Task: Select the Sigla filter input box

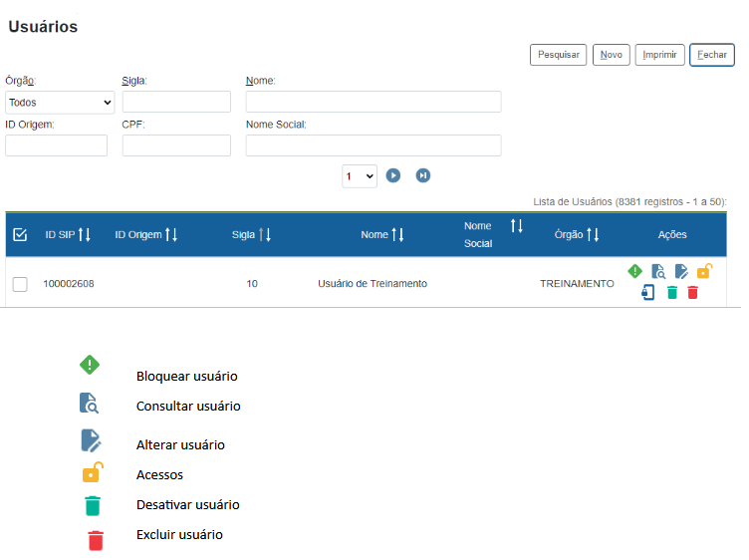Action: (176, 102)
